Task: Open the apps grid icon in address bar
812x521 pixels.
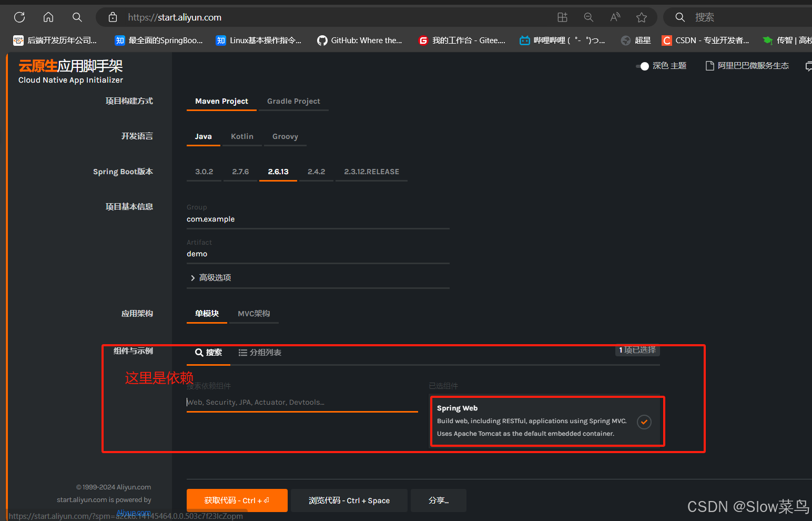Action: click(562, 17)
